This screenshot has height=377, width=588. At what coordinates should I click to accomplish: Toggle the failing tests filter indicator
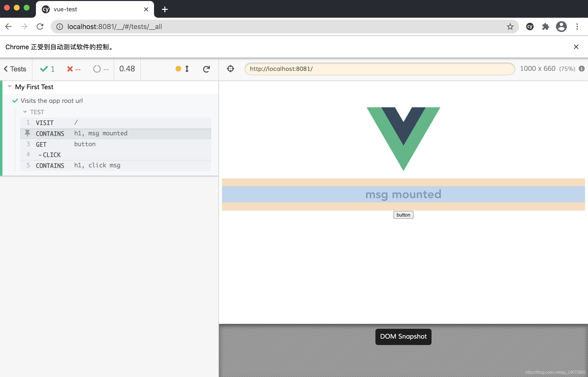[73, 69]
